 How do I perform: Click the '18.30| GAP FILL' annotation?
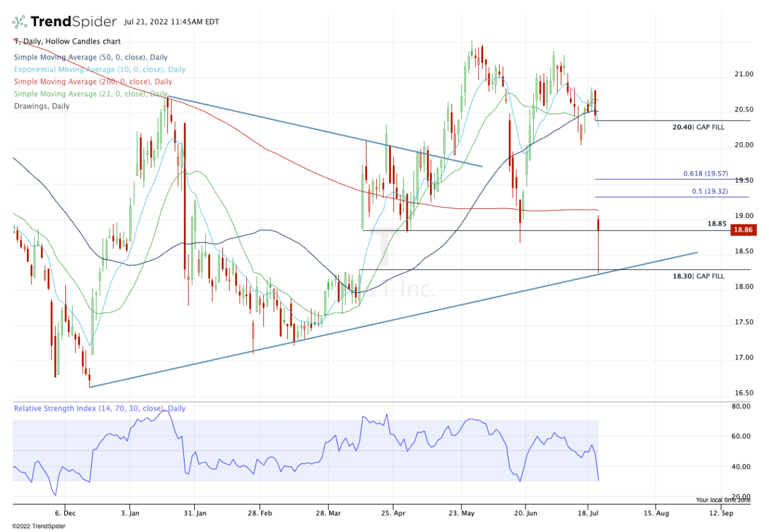(699, 276)
